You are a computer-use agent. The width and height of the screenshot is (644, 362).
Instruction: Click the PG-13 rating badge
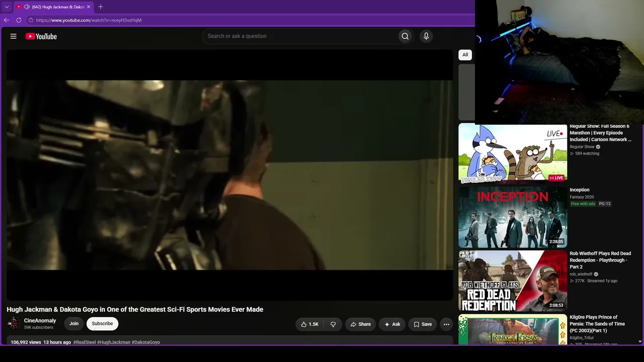(x=605, y=204)
